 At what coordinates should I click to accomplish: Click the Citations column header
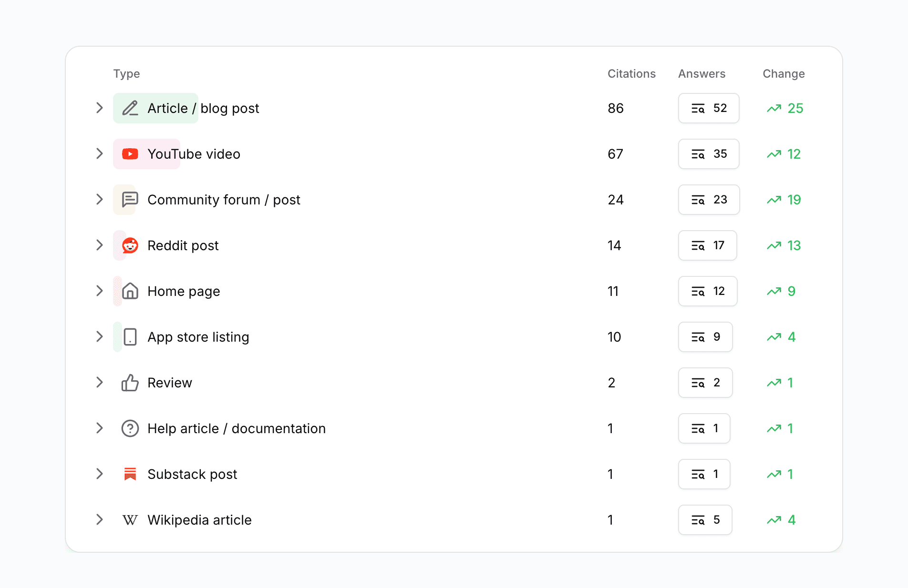631,74
